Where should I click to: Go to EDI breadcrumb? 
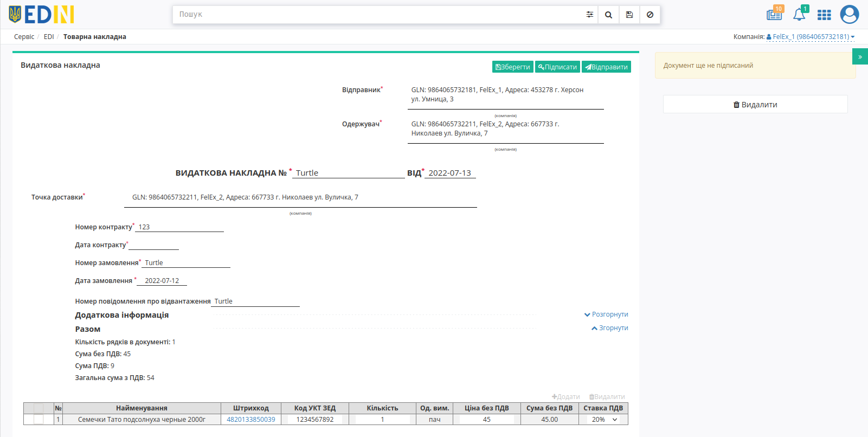tap(49, 37)
